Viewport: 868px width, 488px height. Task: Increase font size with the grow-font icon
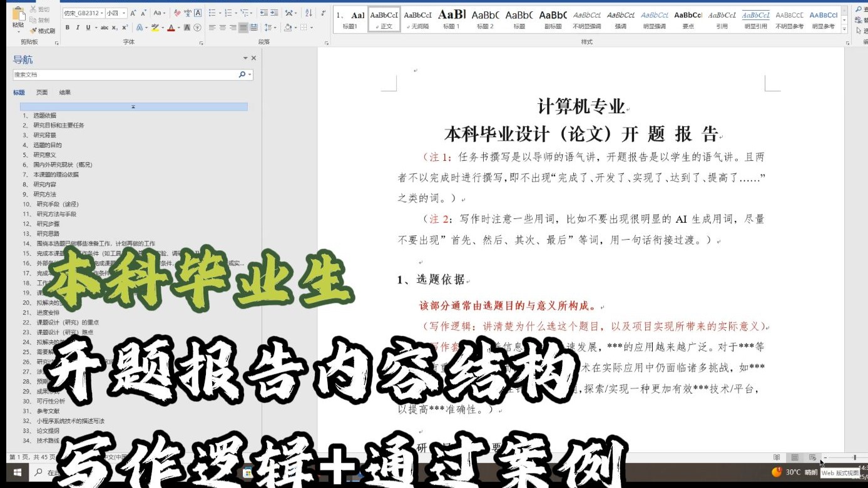pos(133,13)
